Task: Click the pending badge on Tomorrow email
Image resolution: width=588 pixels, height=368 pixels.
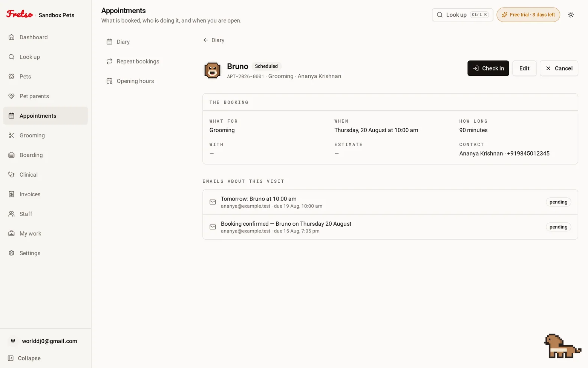Action: point(558,202)
